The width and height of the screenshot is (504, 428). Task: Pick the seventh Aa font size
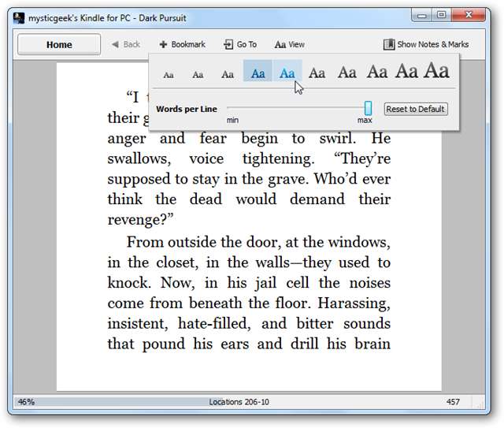(346, 73)
